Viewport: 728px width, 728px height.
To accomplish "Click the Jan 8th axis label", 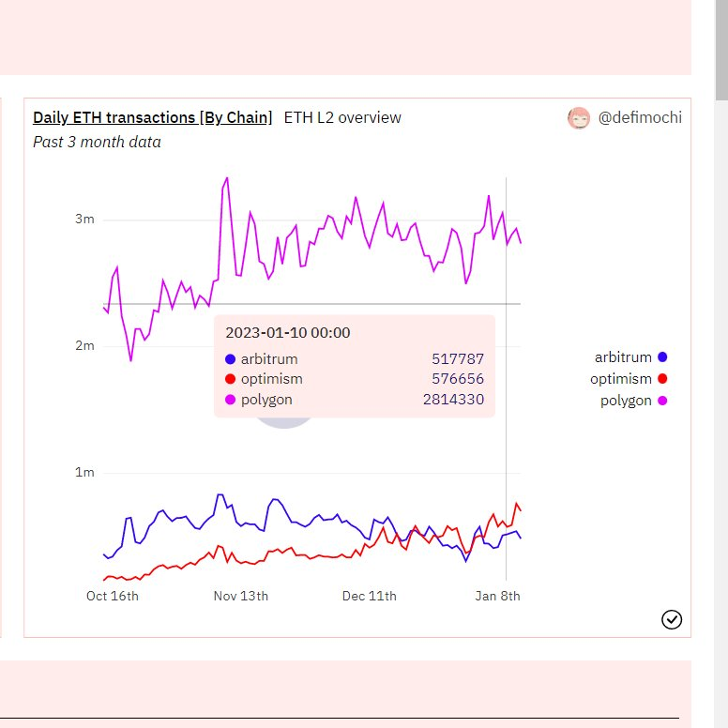I will click(497, 596).
